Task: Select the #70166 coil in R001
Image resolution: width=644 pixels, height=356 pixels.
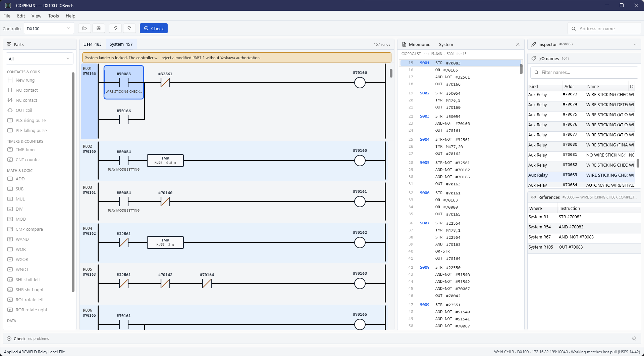Action: pos(360,82)
